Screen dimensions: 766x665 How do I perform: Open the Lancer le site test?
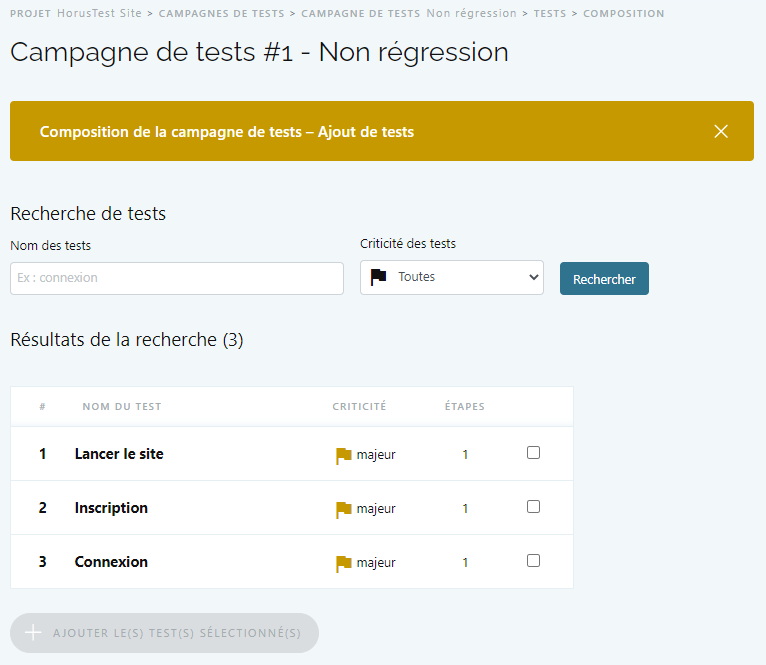click(119, 454)
